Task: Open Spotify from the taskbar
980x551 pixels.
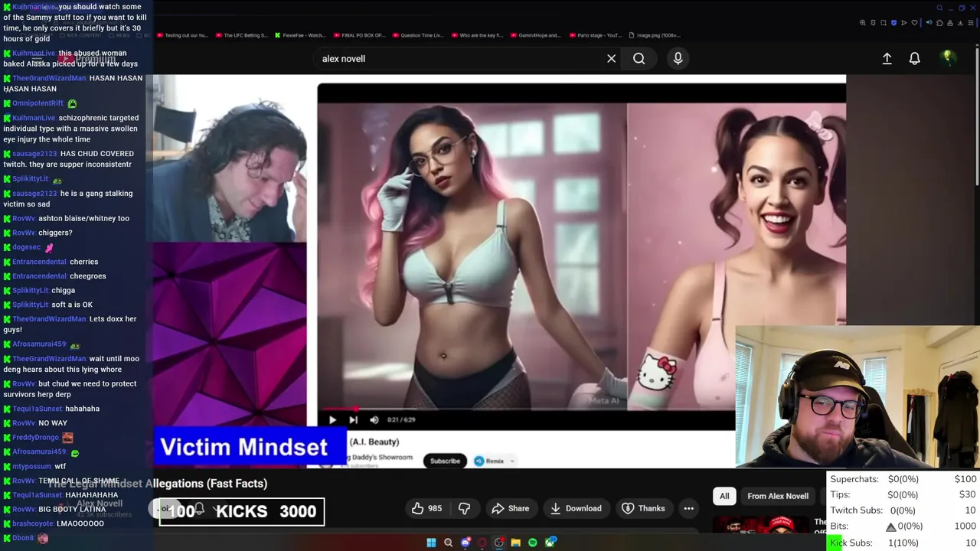Action: [x=533, y=543]
